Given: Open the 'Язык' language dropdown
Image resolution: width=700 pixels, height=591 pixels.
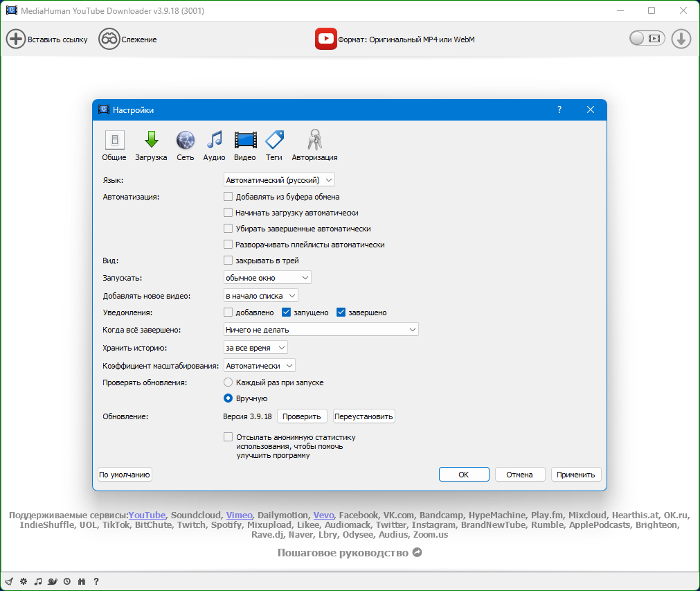Looking at the screenshot, I should point(279,180).
